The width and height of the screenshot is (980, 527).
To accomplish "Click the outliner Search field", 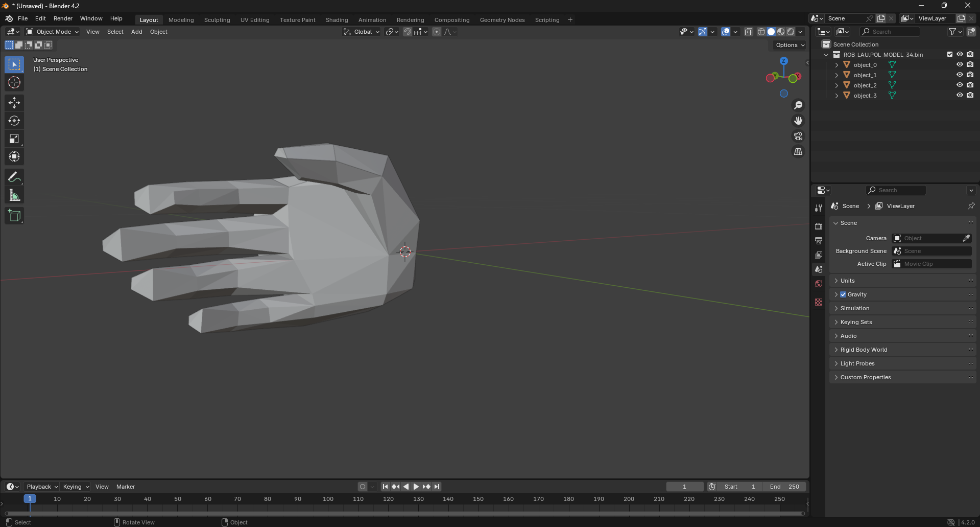I will click(890, 32).
